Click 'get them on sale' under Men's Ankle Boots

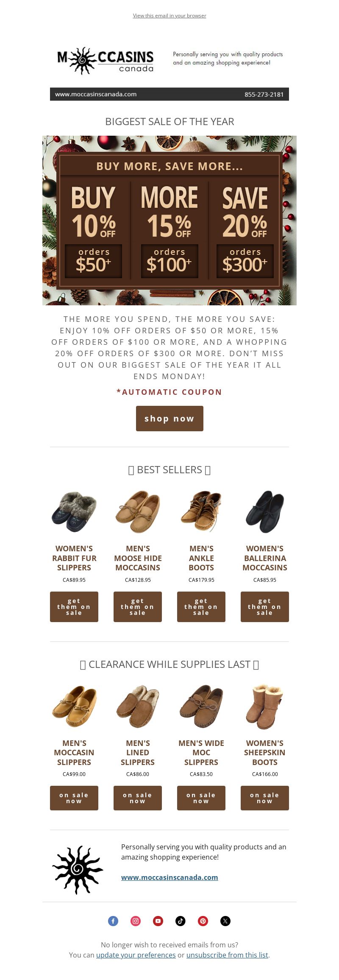201,607
